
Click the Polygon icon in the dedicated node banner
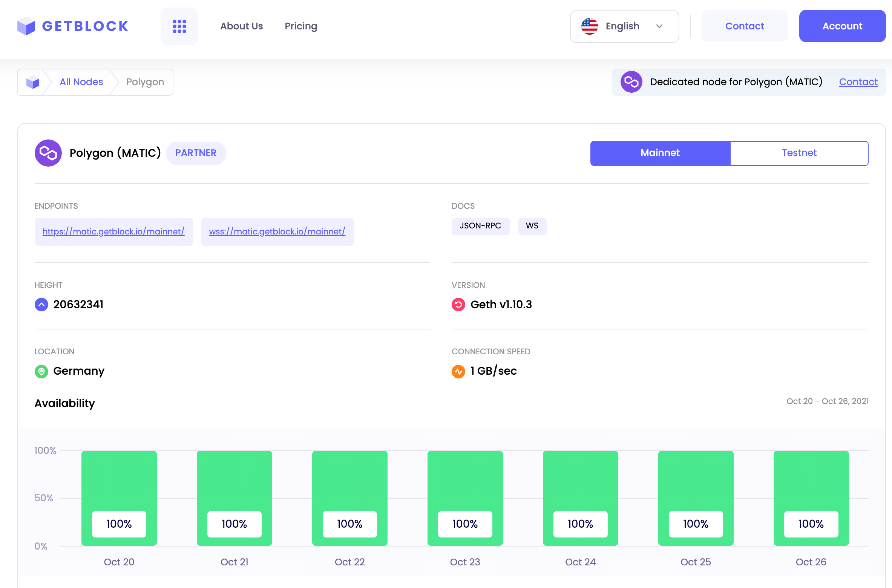(631, 82)
